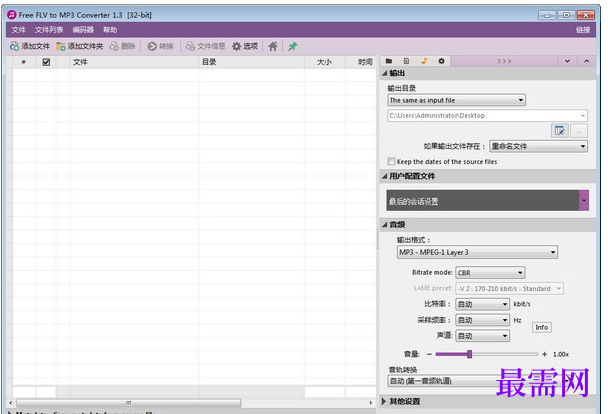Collapse the 用户配置文件 section
608x414 pixels.
385,176
